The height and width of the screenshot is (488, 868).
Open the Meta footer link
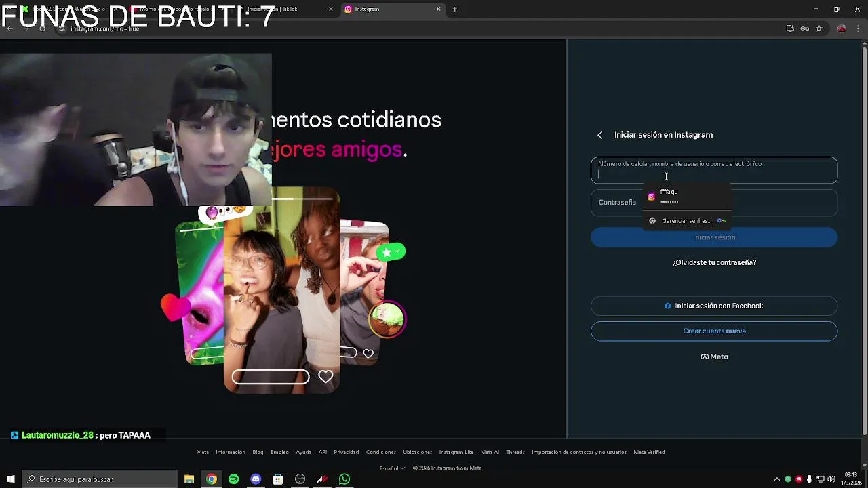point(203,452)
